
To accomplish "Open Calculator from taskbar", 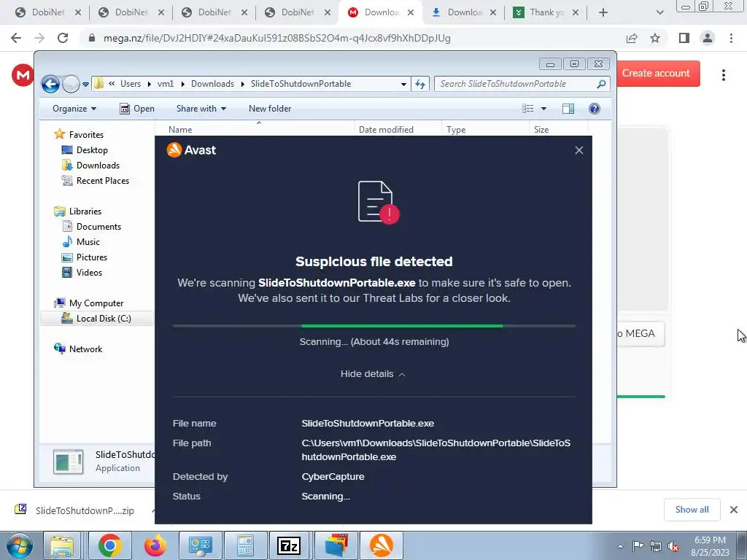I will coord(245,545).
